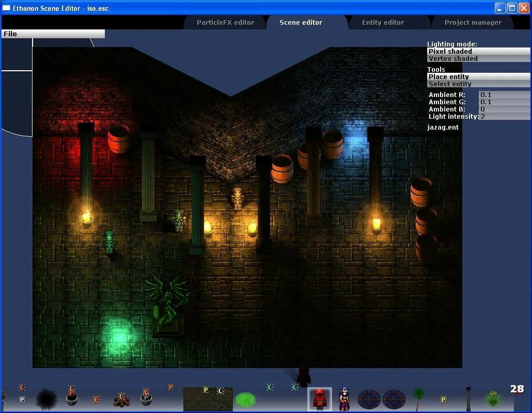532x413 pixels.
Task: Edit the Light intensity value field
Action: 504,116
